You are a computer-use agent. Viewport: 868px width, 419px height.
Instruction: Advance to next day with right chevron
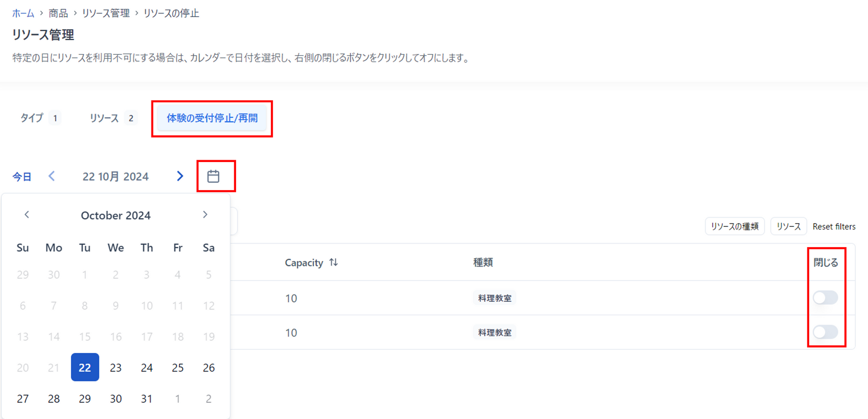click(x=180, y=176)
